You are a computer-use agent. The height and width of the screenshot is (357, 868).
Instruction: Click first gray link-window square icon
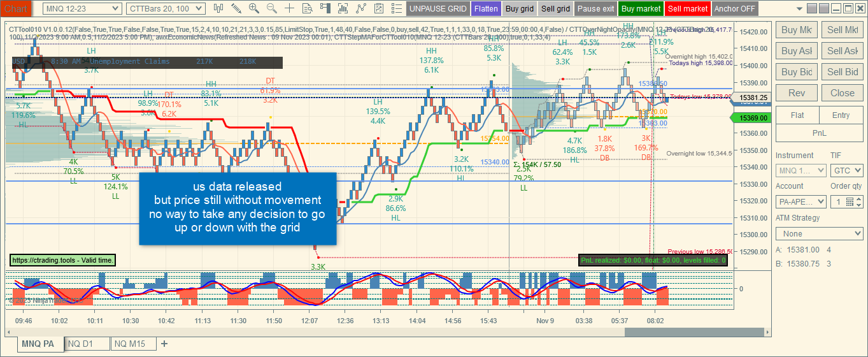point(812,8)
